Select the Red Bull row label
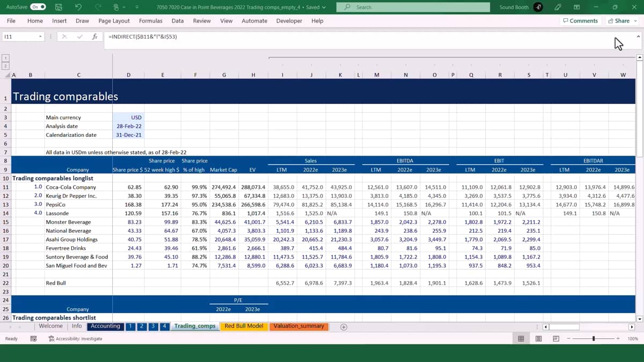The width and height of the screenshot is (644, 362). (78, 283)
